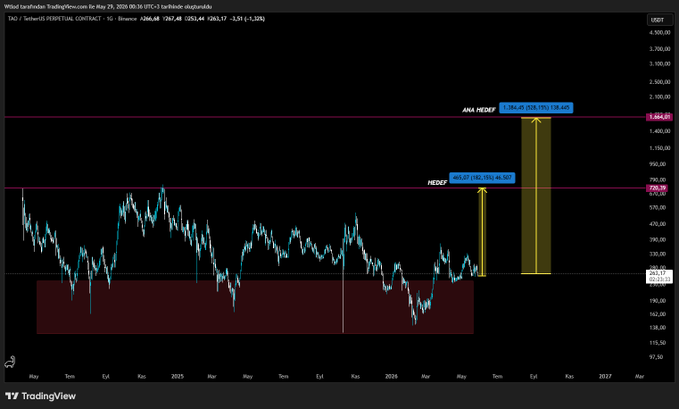Click the 390,00 price axis value
The width and height of the screenshot is (679, 409).
tap(657, 240)
